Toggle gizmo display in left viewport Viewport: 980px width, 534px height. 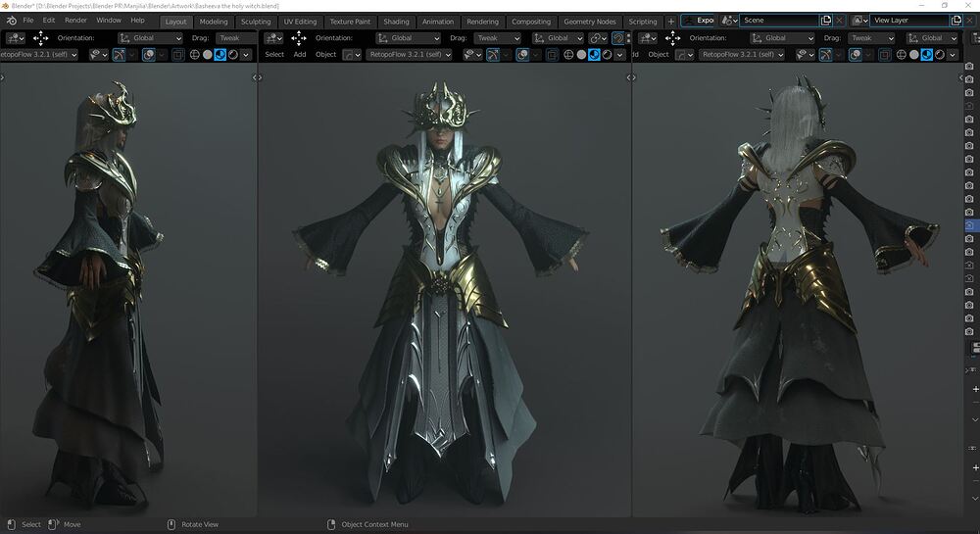tap(119, 54)
